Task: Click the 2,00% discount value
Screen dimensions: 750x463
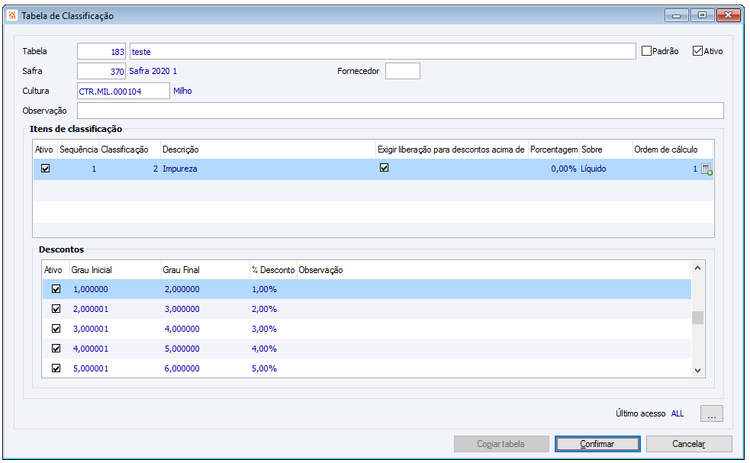Action: [264, 309]
